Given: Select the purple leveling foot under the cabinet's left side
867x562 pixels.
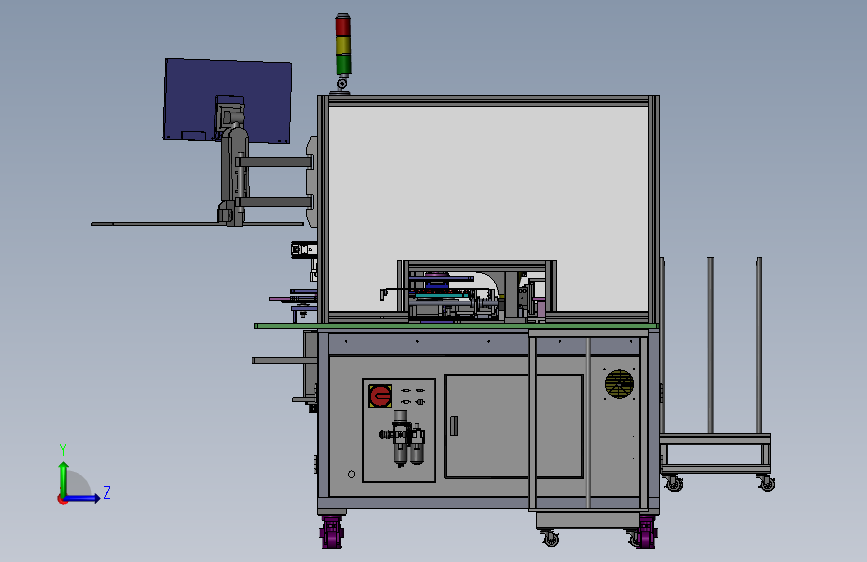Looking at the screenshot, I should (332, 532).
